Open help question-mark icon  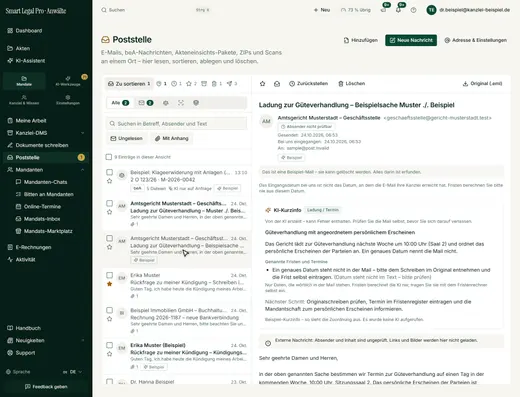pyautogui.click(x=413, y=10)
